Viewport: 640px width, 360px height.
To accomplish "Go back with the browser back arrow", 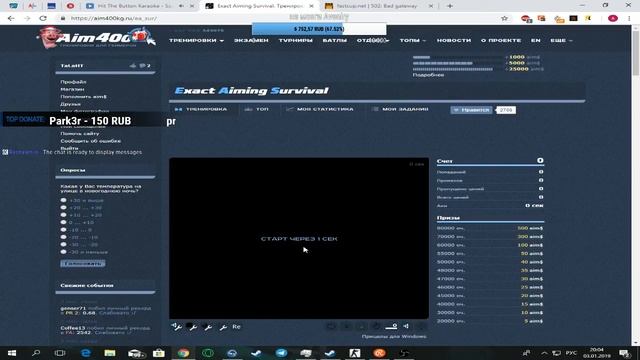I will [11, 18].
